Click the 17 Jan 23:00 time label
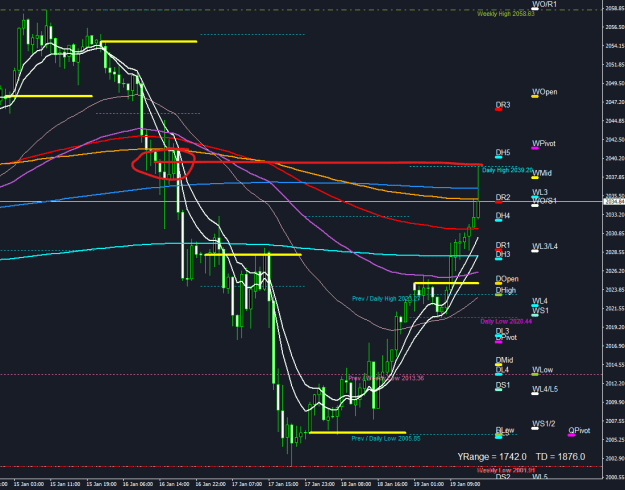The height and width of the screenshot is (490, 625). click(320, 484)
